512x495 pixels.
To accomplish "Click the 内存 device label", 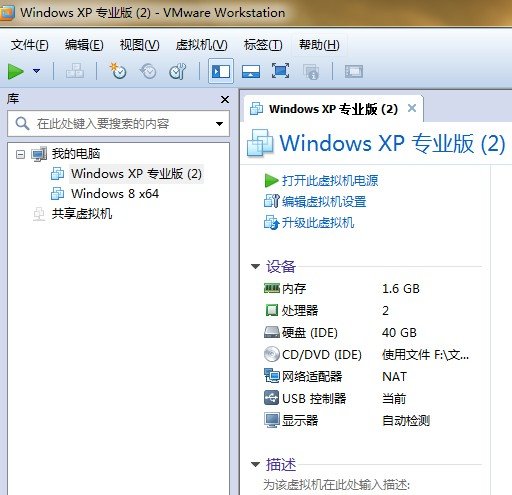I will click(294, 289).
